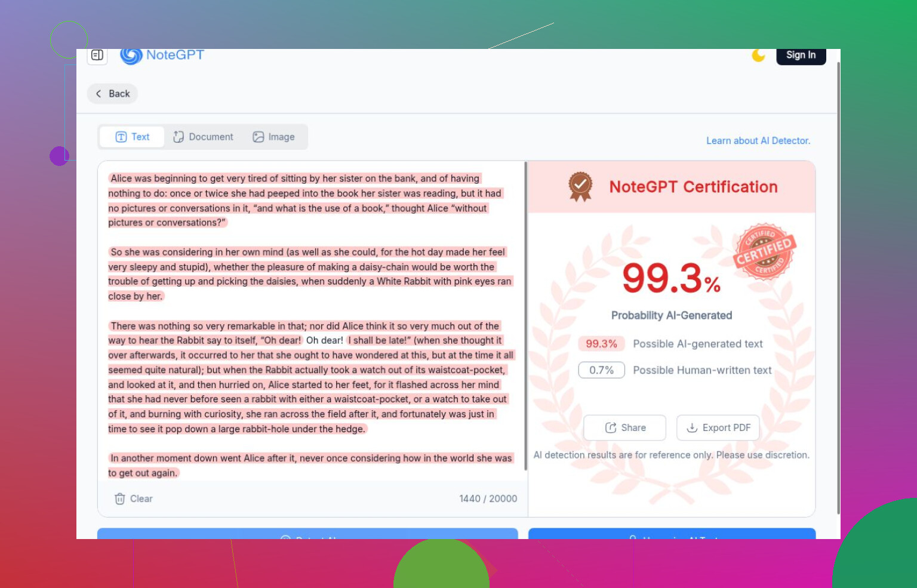Open the NoteGPT logo home link
The image size is (917, 588).
pyautogui.click(x=162, y=56)
